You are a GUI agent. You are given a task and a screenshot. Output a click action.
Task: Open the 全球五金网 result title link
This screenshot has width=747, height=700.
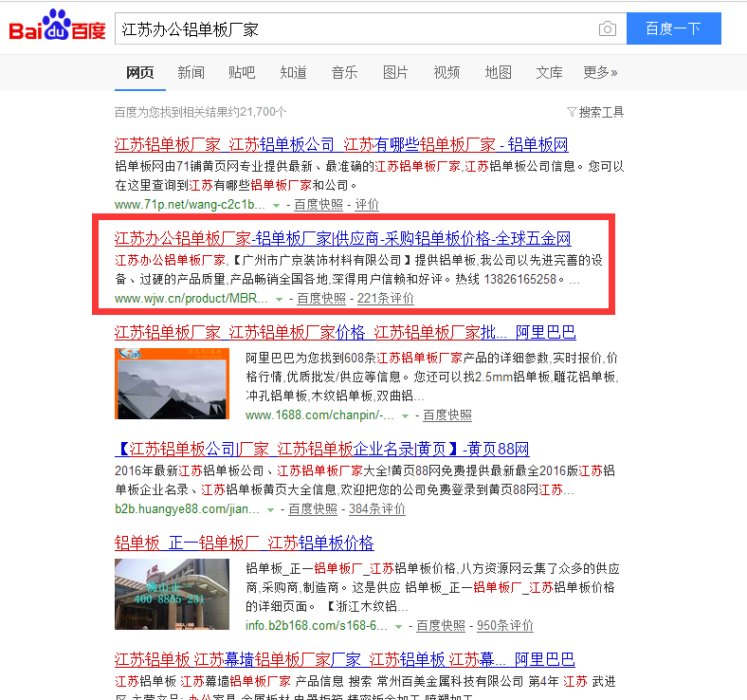[x=342, y=238]
